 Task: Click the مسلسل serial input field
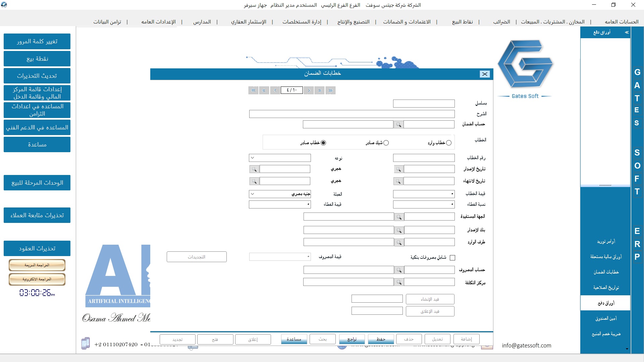(x=424, y=104)
